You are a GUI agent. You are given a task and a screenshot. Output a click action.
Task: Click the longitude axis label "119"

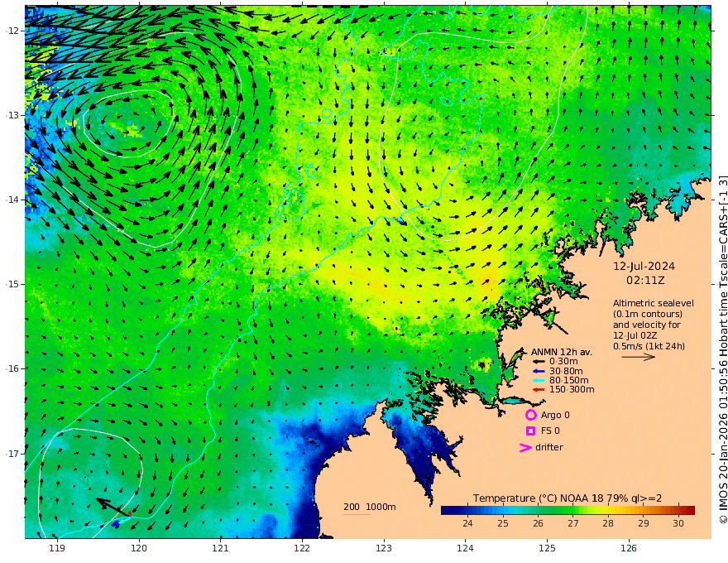point(57,549)
